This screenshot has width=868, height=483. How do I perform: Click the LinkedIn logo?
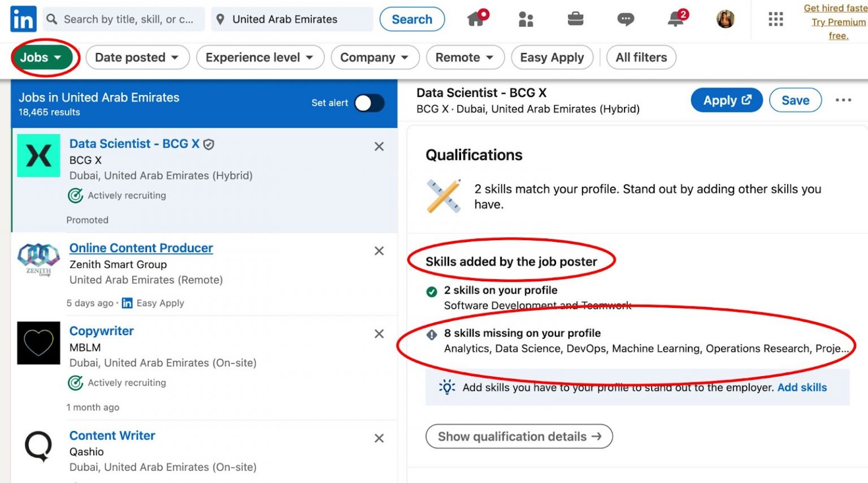[23, 19]
